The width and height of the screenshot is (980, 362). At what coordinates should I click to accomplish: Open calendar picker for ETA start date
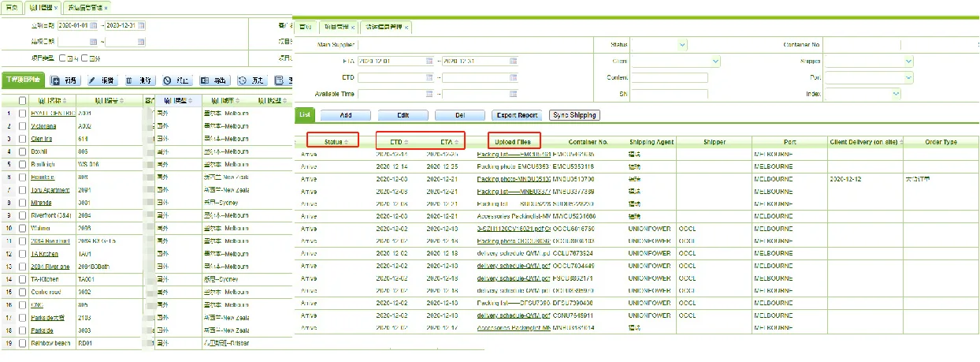(429, 61)
